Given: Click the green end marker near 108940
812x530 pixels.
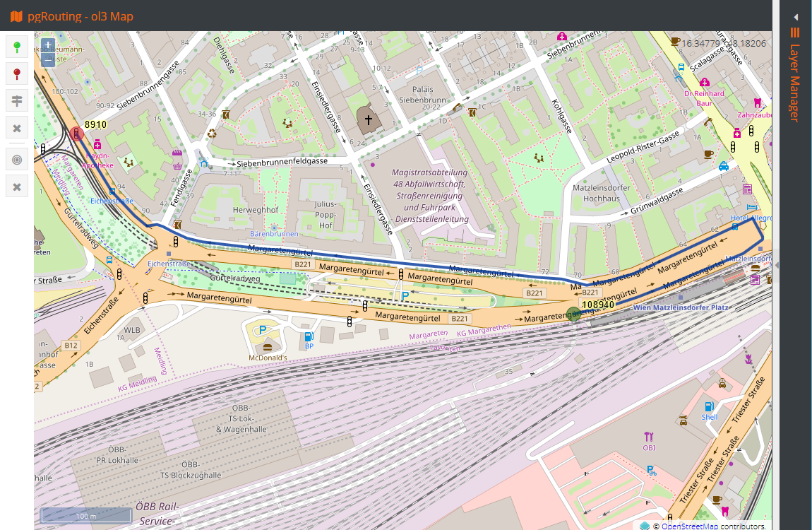Looking at the screenshot, I should point(573,314).
